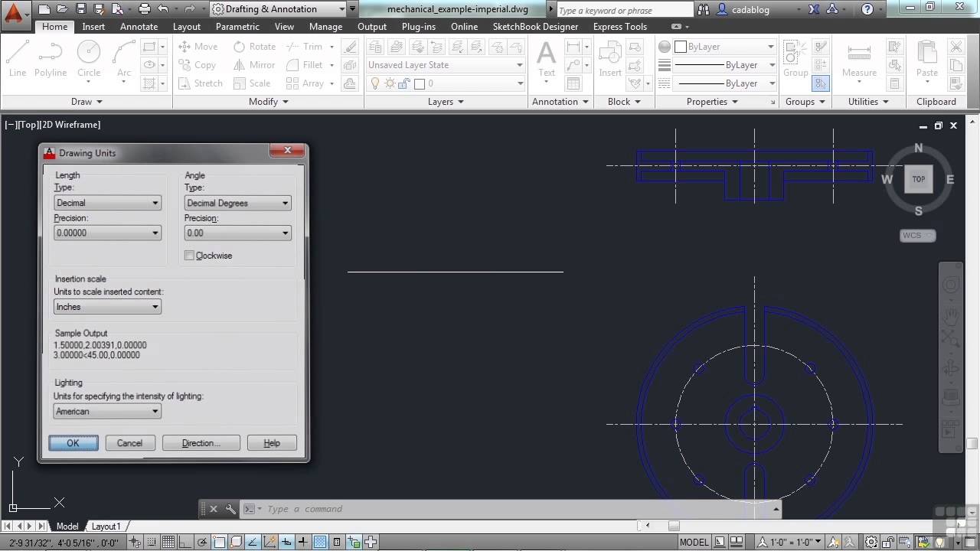Click the Paste clipboard icon
Screen dimensions: 980x551
pyautogui.click(x=927, y=58)
